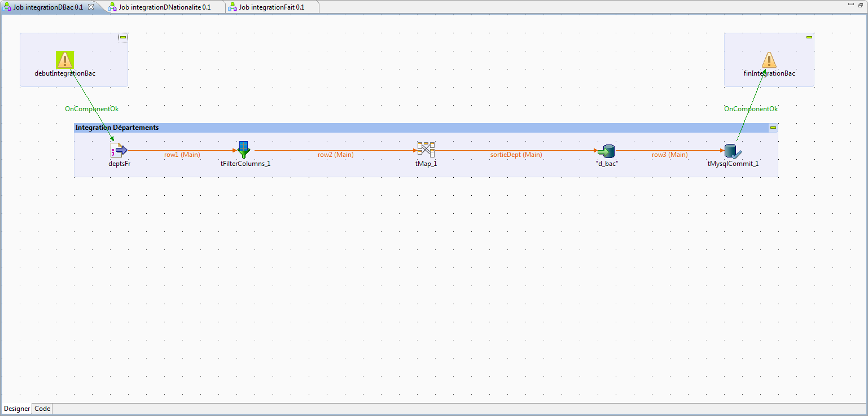Screen dimensions: 868x416
Task: Collapse the Integration Départements subjob
Action: tap(773, 128)
